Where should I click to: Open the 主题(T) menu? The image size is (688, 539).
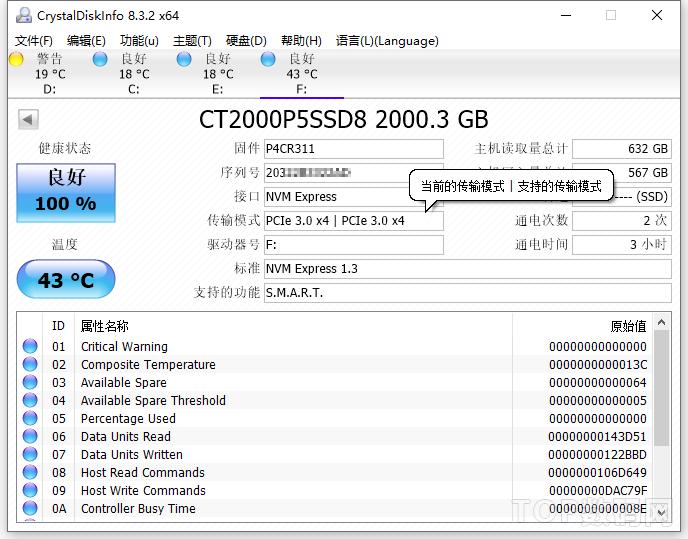pos(192,41)
